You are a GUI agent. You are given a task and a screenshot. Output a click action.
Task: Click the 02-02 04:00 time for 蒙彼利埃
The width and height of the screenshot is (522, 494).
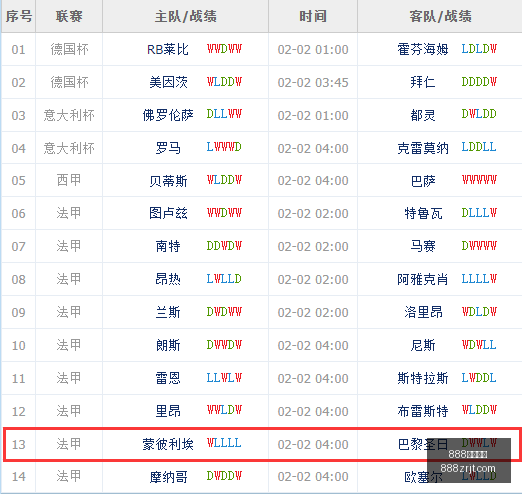[x=313, y=445]
